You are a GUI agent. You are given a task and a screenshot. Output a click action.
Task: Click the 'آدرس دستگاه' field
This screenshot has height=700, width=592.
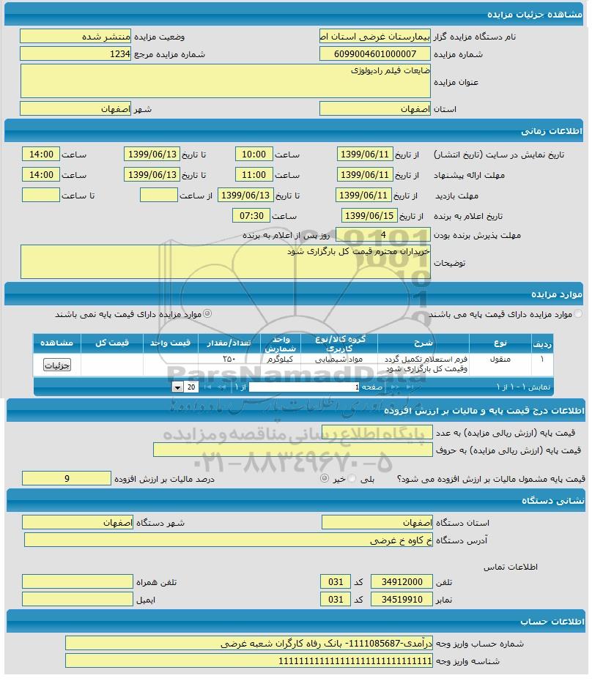tap(229, 540)
